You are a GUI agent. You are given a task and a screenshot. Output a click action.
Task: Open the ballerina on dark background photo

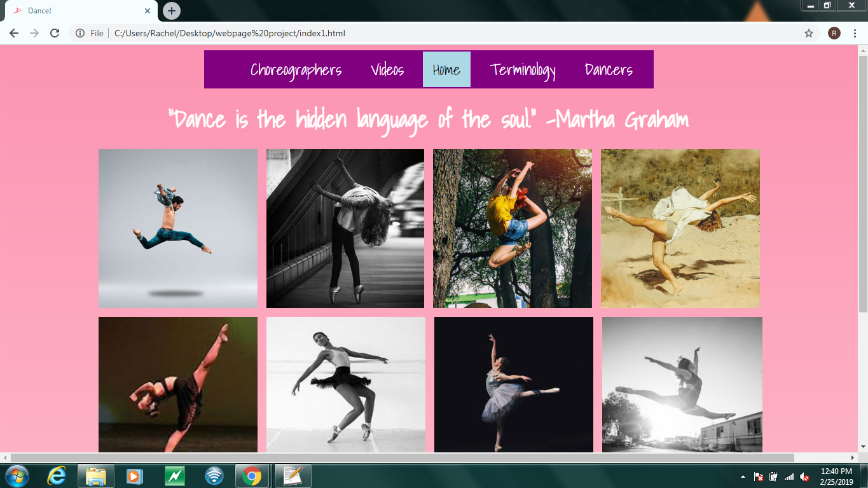point(514,385)
